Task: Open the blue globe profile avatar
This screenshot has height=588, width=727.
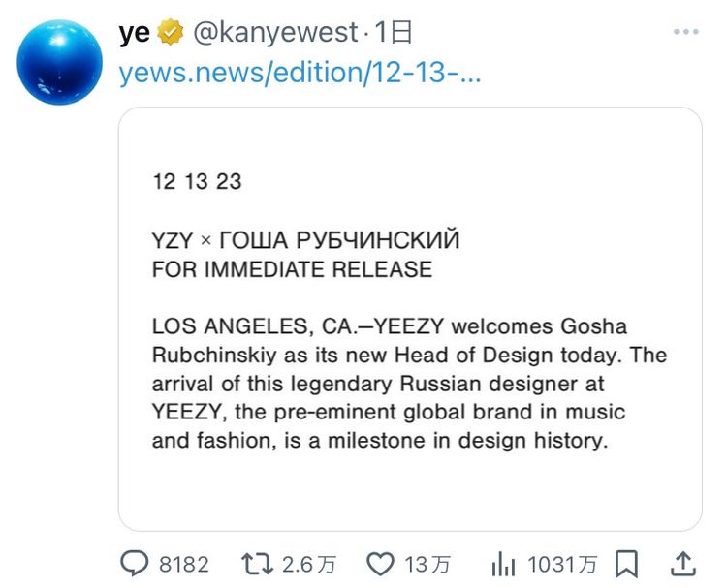Action: [59, 61]
